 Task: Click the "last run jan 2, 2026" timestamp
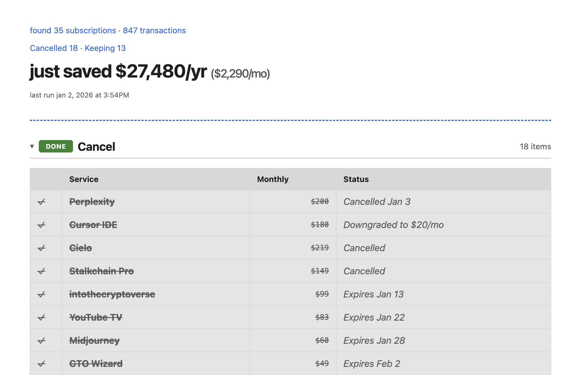pyautogui.click(x=79, y=95)
